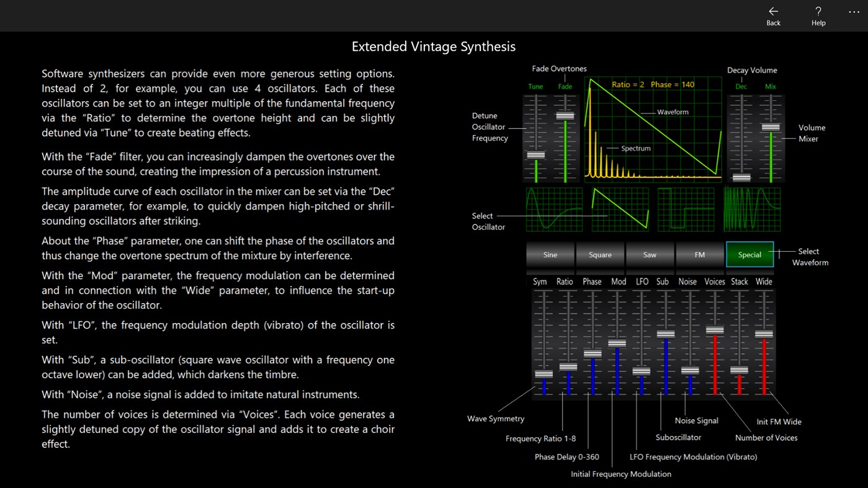This screenshot has width=868, height=488.
Task: Select the Sine waveform
Action: tap(550, 254)
